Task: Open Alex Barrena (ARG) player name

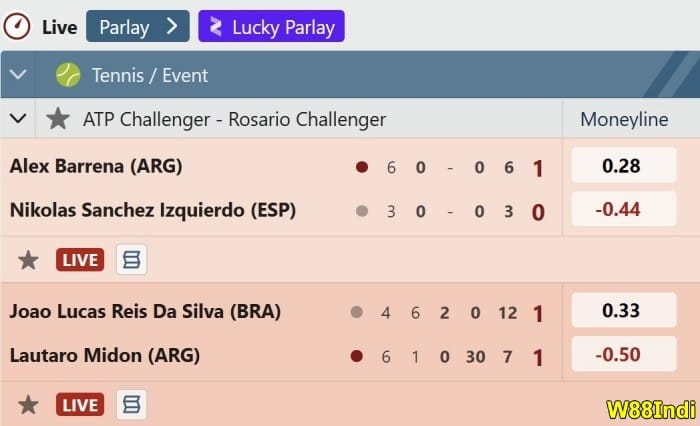Action: (96, 166)
